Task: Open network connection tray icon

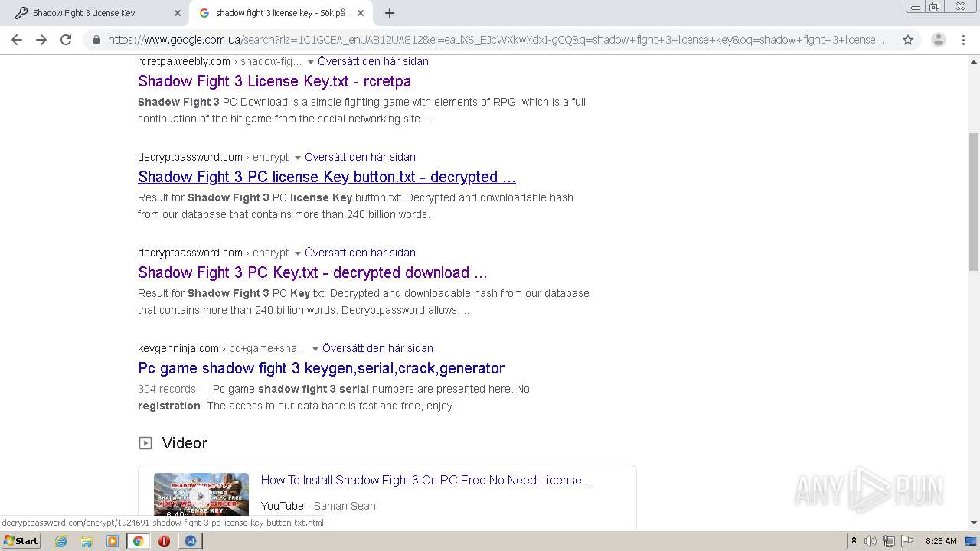Action: click(x=889, y=541)
